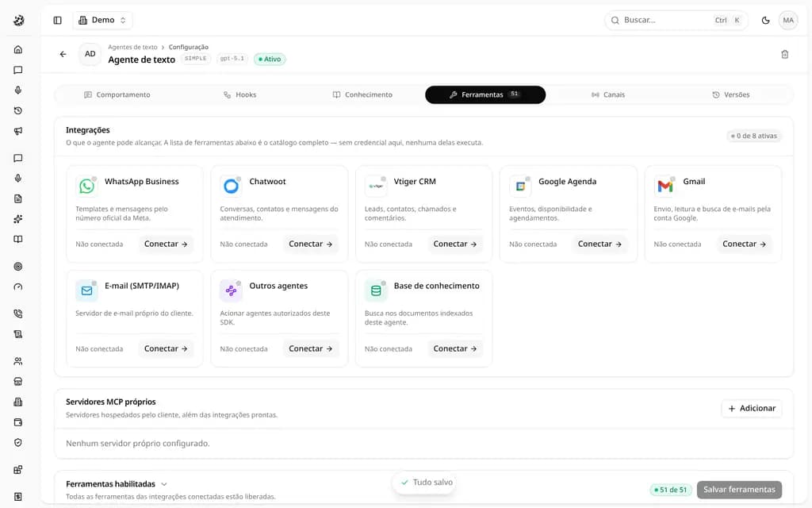Image resolution: width=812 pixels, height=508 pixels.
Task: Click the AD agent avatar
Action: coord(90,54)
